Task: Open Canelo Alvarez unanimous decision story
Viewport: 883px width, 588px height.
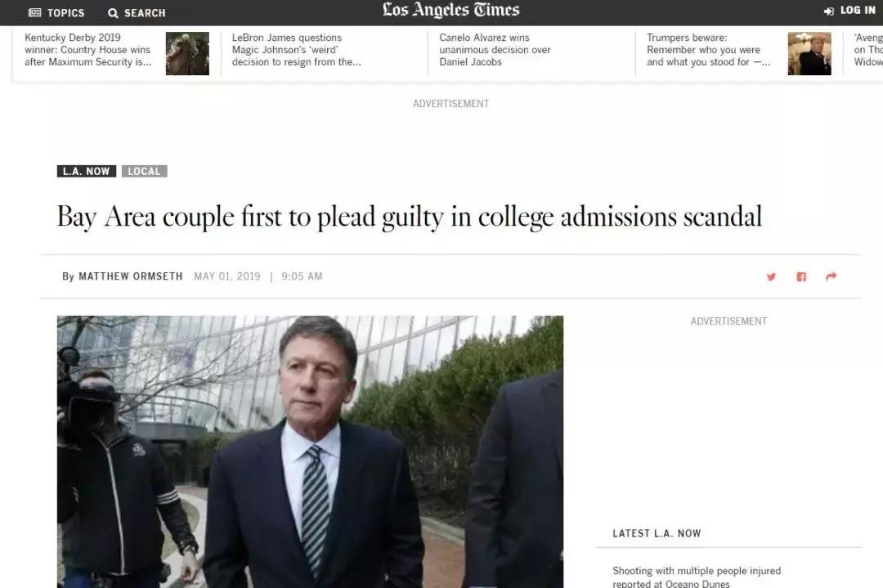Action: coord(495,50)
